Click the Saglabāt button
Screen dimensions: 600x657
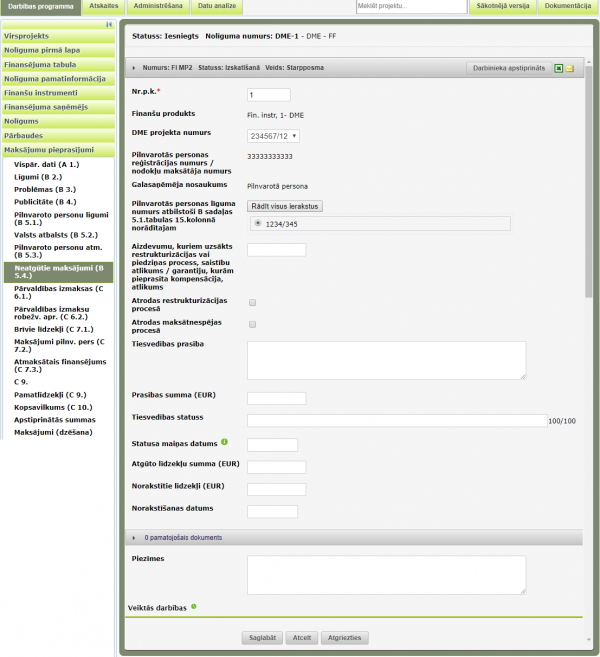[x=261, y=637]
